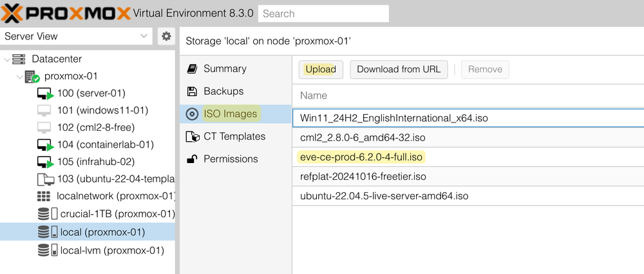The height and width of the screenshot is (274, 644).
Task: Click the running VM icon for 100 (server-01)
Action: click(x=44, y=93)
